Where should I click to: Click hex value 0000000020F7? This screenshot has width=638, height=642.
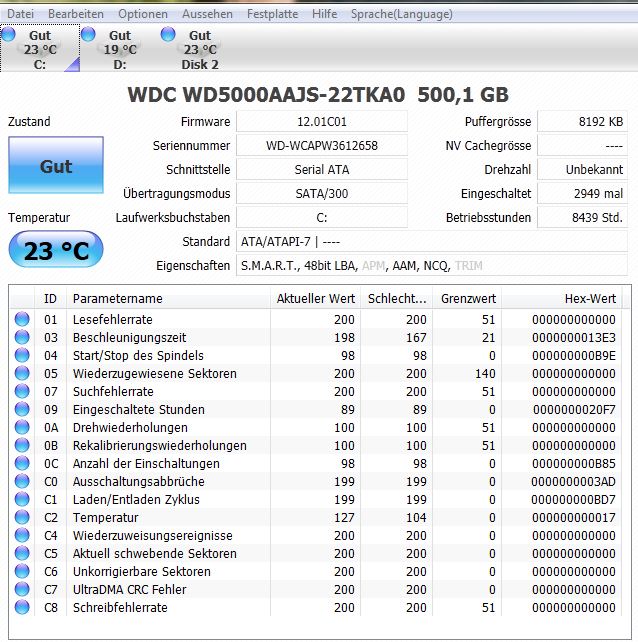(x=574, y=409)
